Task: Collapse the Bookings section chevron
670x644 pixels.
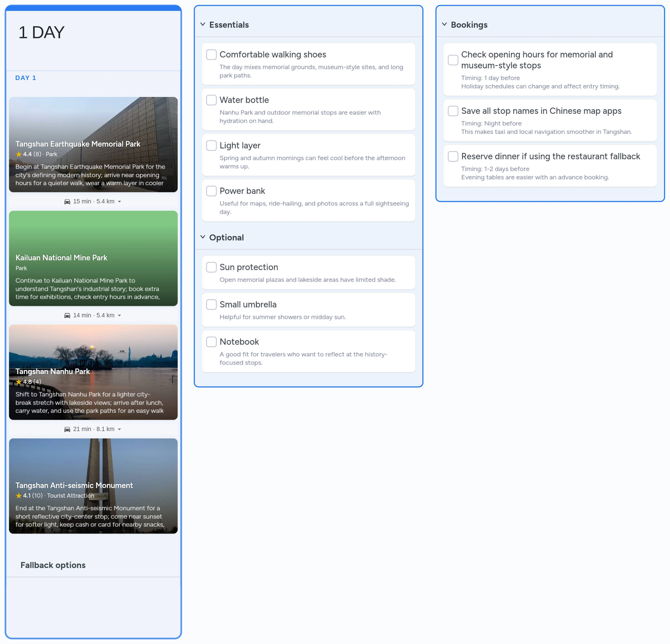Action: point(444,25)
